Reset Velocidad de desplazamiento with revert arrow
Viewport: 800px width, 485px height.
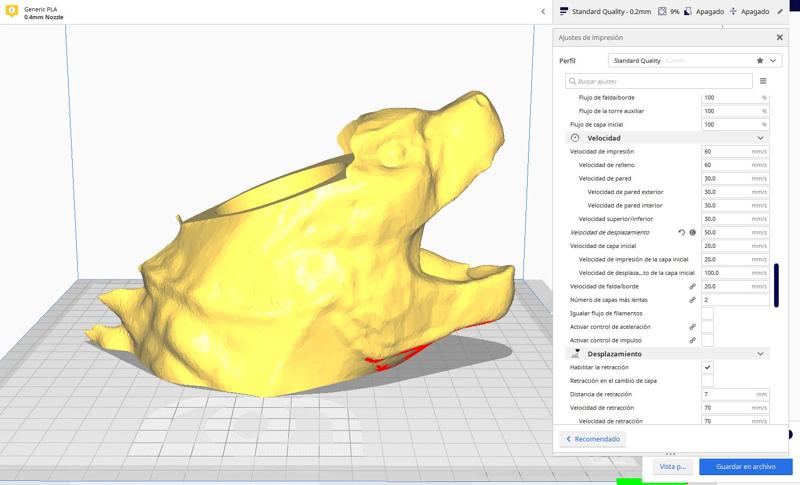pos(681,232)
